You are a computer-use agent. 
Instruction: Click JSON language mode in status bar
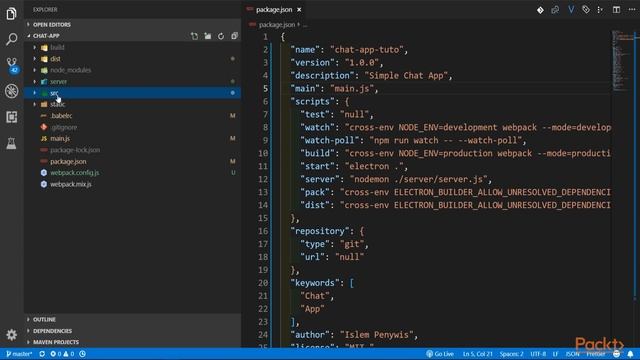click(572, 354)
